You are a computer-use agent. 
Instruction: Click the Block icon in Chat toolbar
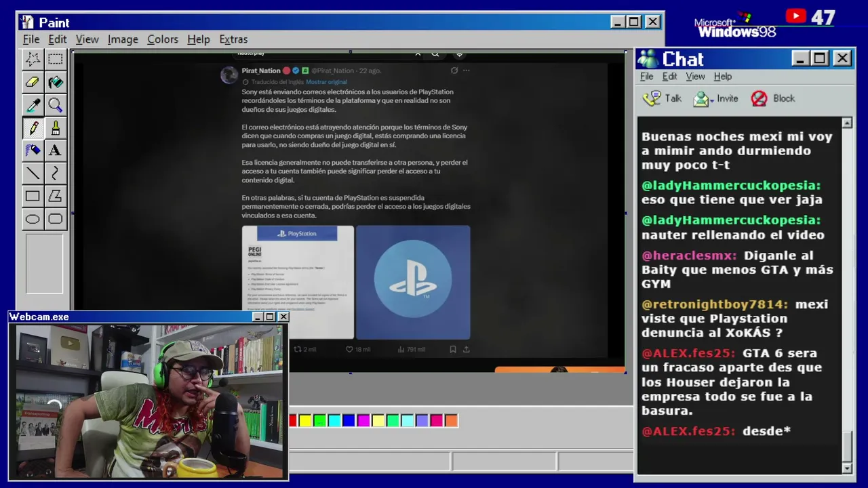coord(759,99)
